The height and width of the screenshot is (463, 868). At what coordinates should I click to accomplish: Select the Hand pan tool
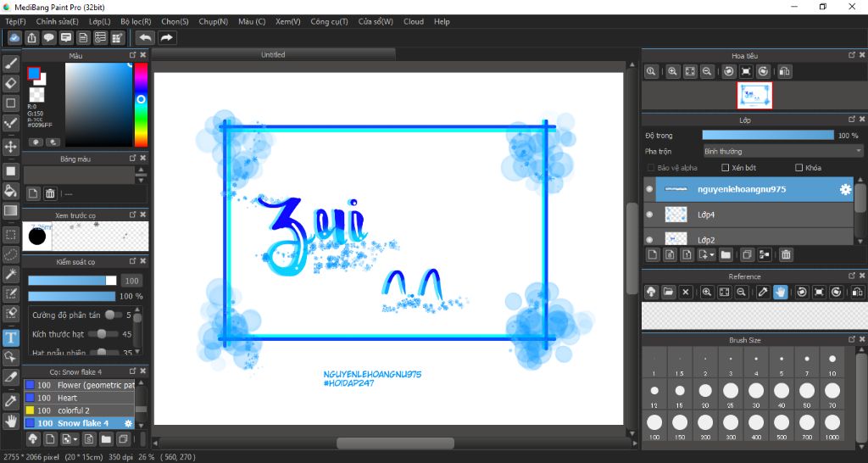coord(10,421)
